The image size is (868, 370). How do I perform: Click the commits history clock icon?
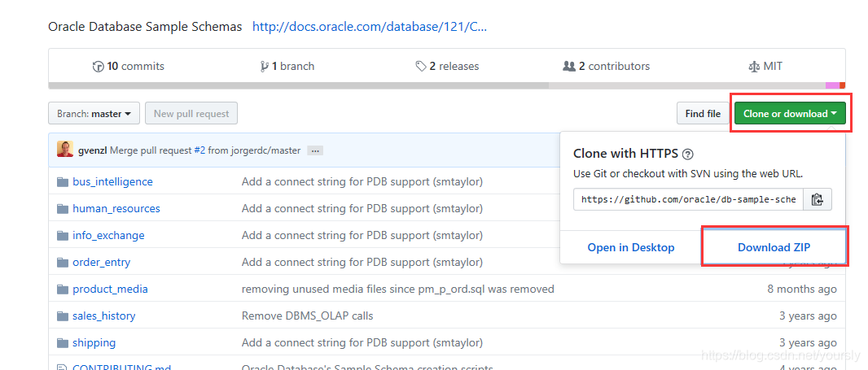(x=98, y=67)
